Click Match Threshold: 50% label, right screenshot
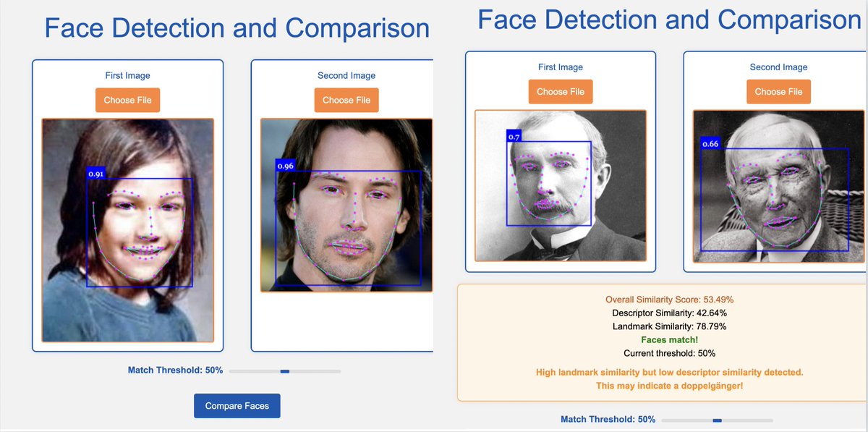 point(608,419)
